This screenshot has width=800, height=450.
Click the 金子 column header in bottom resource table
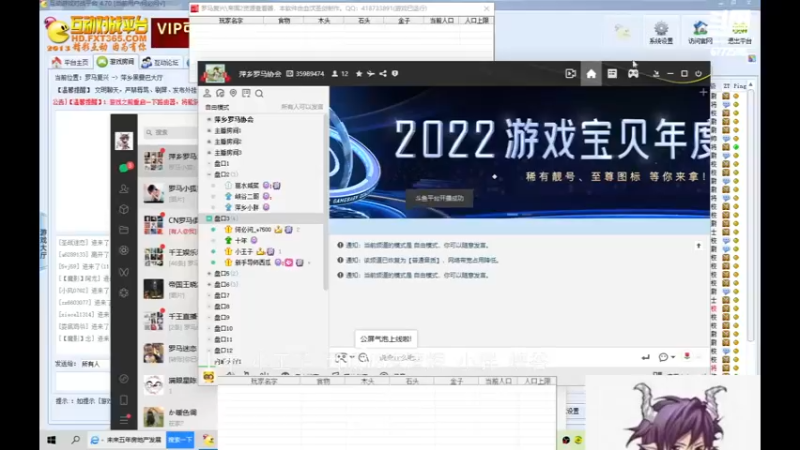click(x=456, y=381)
